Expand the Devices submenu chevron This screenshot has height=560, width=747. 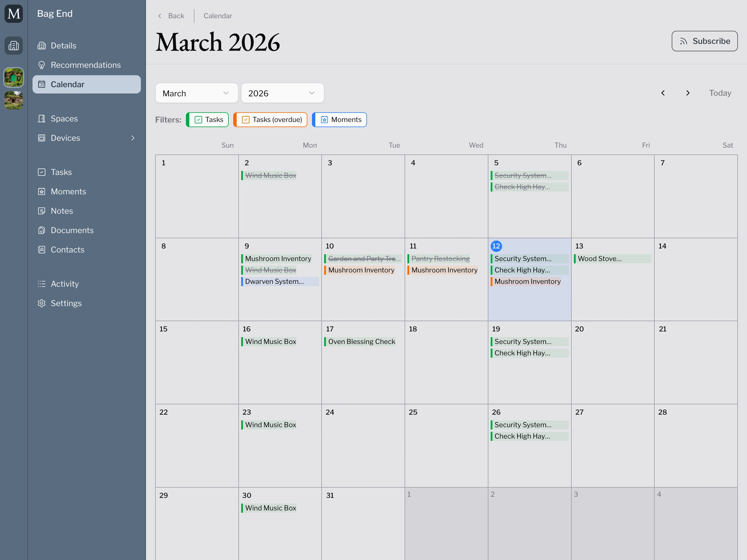[133, 138]
